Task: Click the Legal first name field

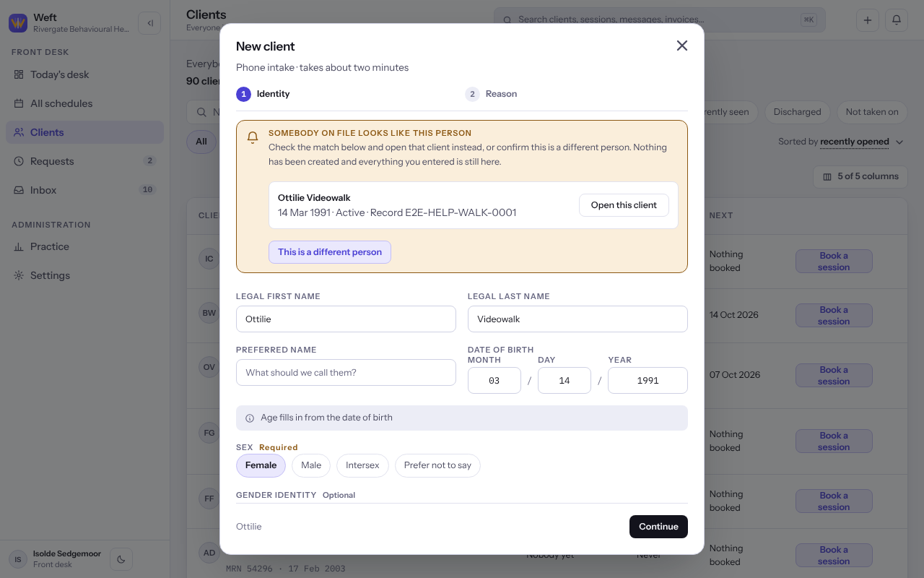Action: tap(346, 319)
